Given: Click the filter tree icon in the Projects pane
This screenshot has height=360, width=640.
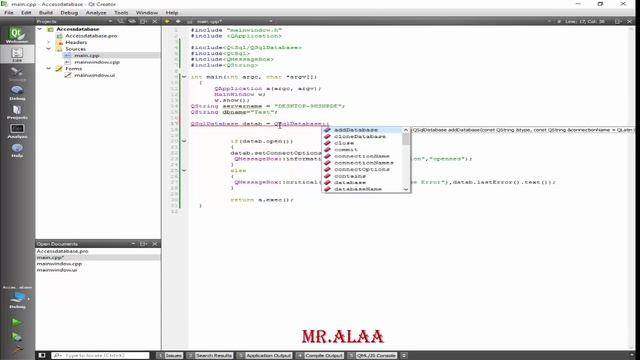Looking at the screenshot, I should 121,21.
